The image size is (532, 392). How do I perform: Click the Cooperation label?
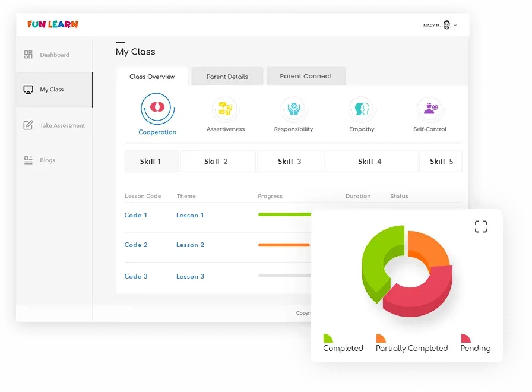click(x=157, y=132)
